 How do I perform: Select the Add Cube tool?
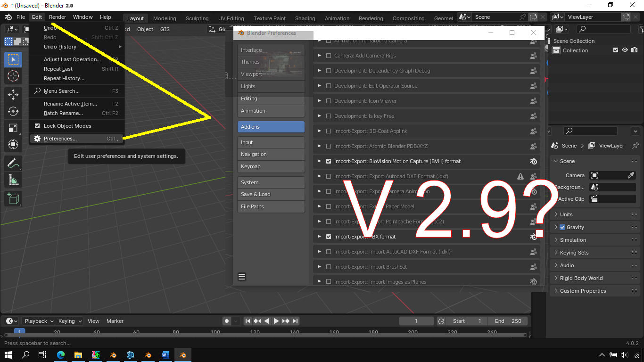(13, 198)
